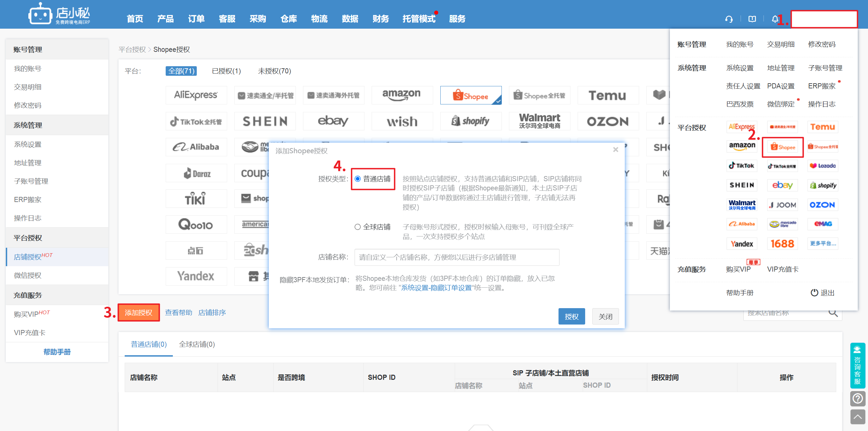The height and width of the screenshot is (431, 868).
Task: Click the search magnifier icon for stores
Action: click(833, 313)
